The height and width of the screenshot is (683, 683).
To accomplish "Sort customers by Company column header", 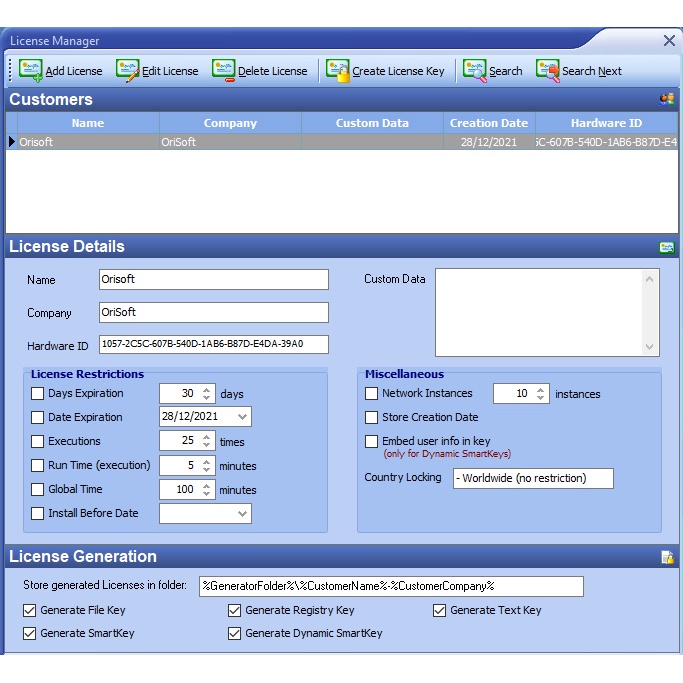I will pyautogui.click(x=230, y=123).
